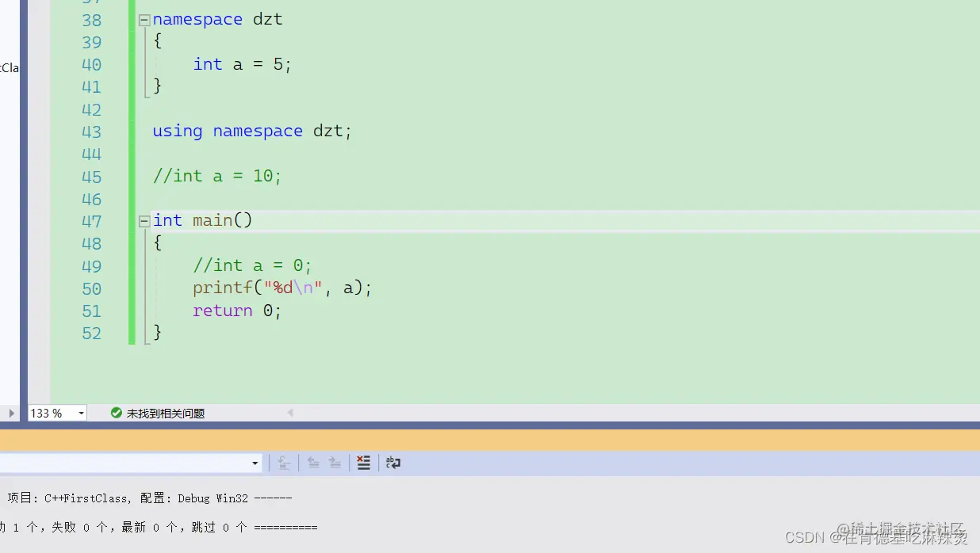This screenshot has width=980, height=553.
Task: Toggle word wrap in the output panel
Action: [x=393, y=463]
